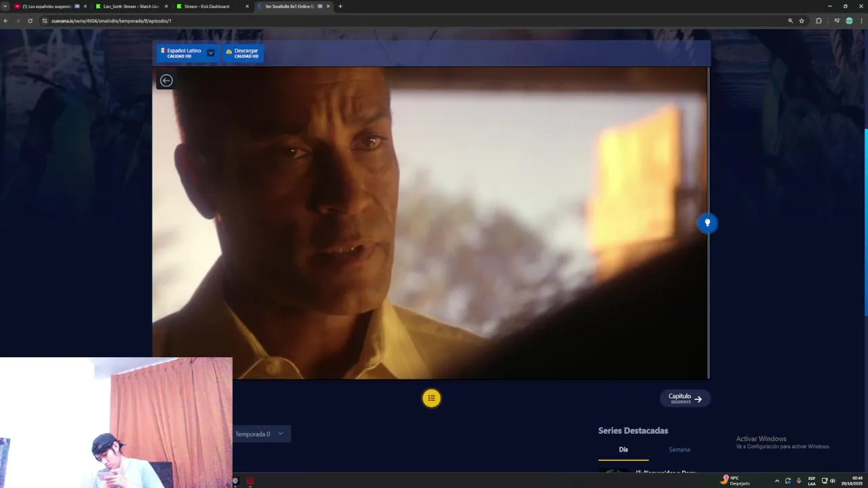Screen dimensions: 868x488
Task: Click the browser back button
Action: point(5,21)
